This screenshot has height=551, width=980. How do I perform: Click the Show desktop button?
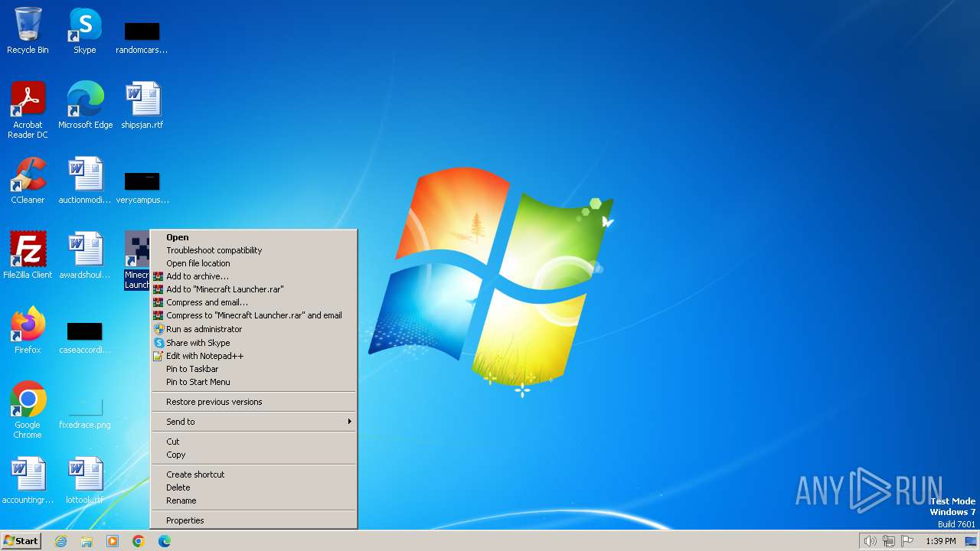coord(971,541)
